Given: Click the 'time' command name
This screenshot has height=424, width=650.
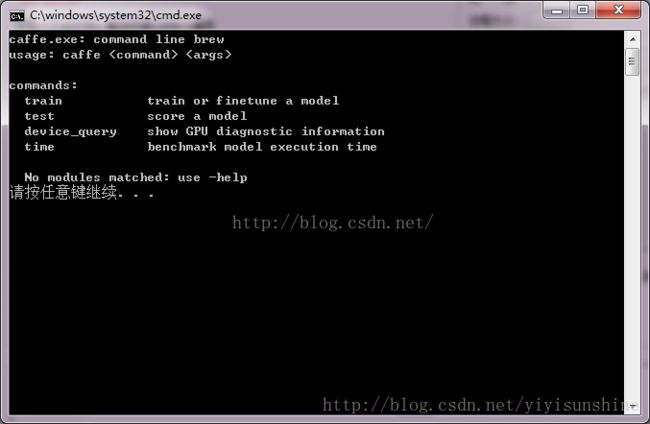Looking at the screenshot, I should [39, 147].
